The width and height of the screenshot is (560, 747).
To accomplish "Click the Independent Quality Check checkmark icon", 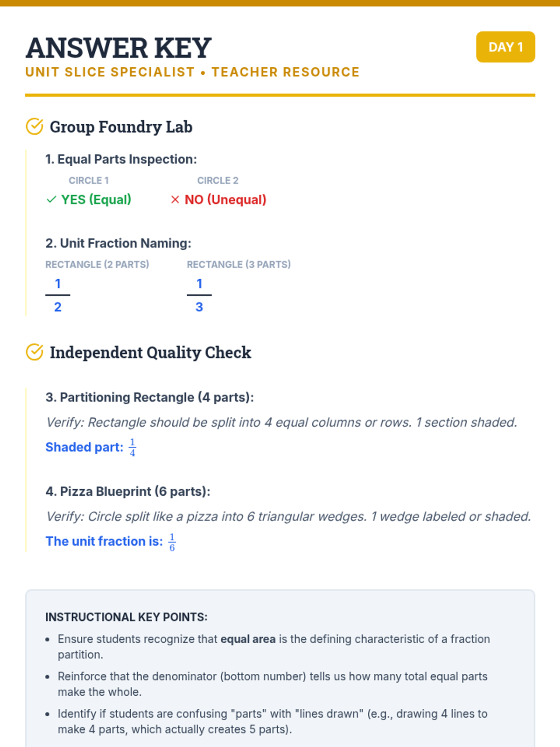I will (x=35, y=352).
